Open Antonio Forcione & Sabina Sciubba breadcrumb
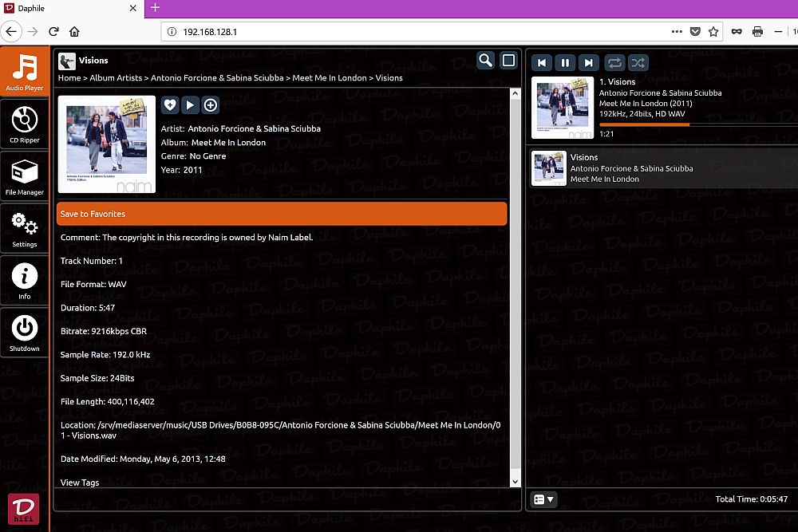The image size is (798, 532). coord(217,78)
